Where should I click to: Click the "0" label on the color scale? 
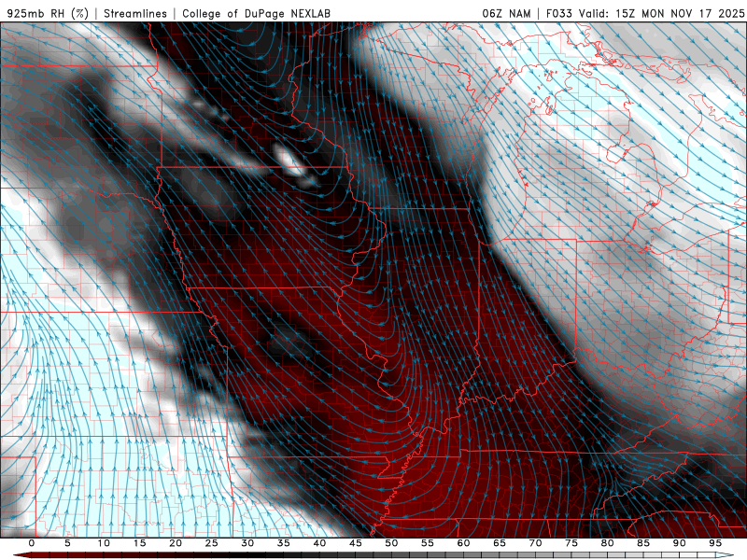[32, 543]
